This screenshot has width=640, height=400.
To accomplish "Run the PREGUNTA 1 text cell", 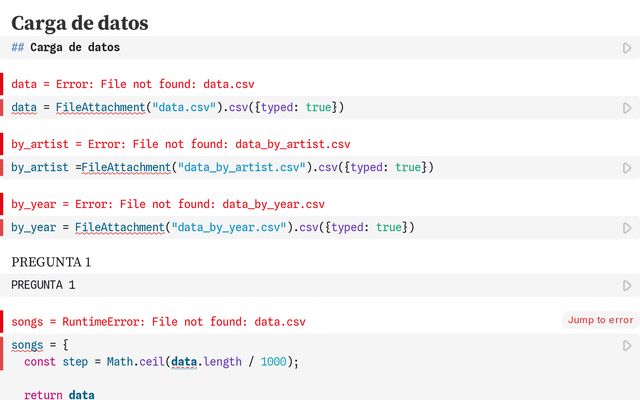I will pyautogui.click(x=627, y=285).
